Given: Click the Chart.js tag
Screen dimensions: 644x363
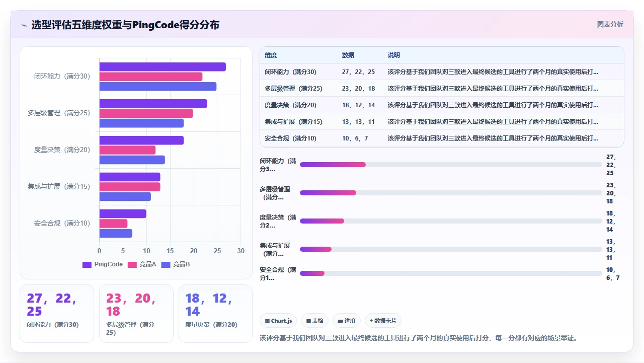Looking at the screenshot, I should (x=278, y=321).
